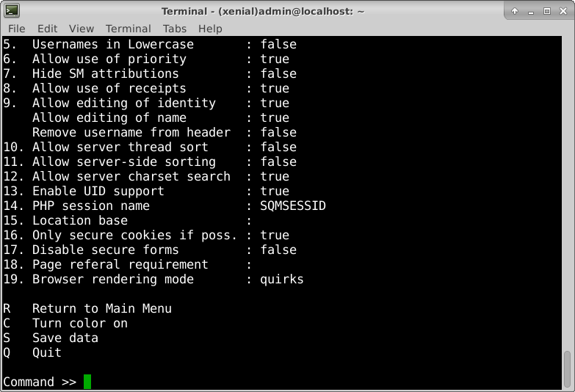Click the 'Return to Main Menu' line

[101, 308]
